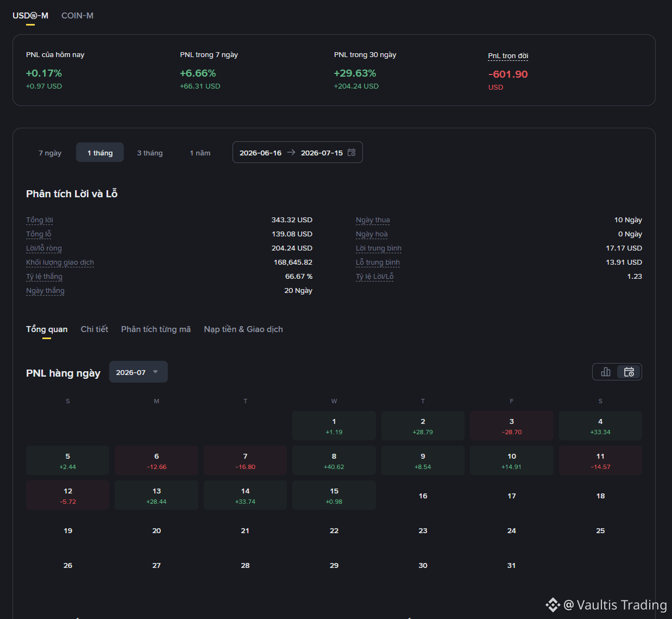The width and height of the screenshot is (672, 619).
Task: Select calendar day 4 with +33.34
Action: (x=600, y=426)
